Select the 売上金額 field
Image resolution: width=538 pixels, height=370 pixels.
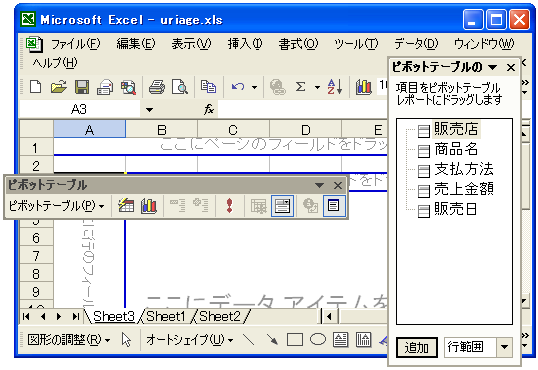pos(464,189)
